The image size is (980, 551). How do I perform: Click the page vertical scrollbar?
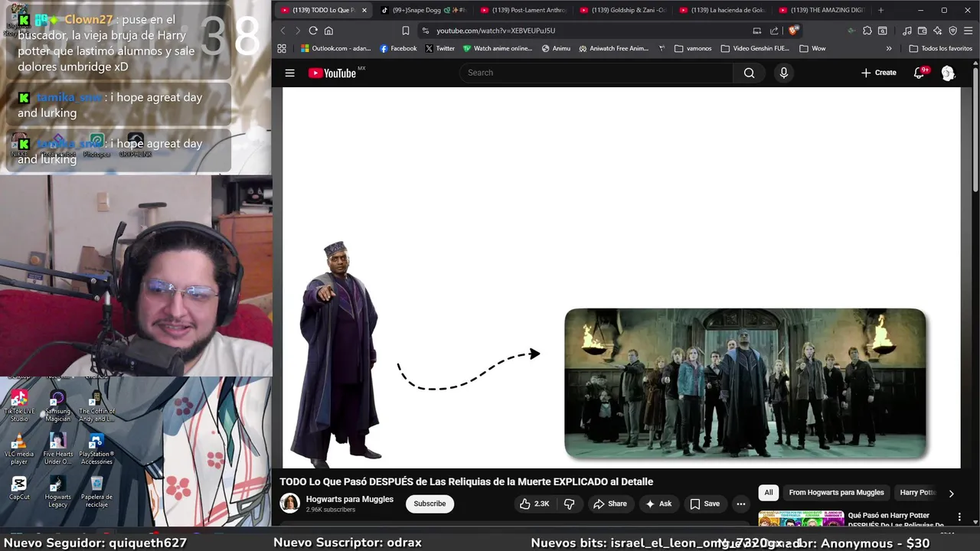point(975,130)
